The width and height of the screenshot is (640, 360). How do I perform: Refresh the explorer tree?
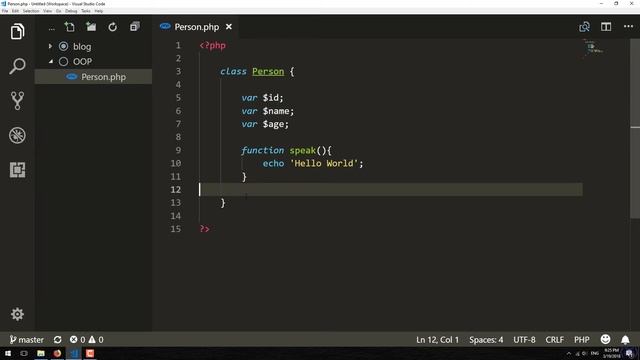point(113,27)
